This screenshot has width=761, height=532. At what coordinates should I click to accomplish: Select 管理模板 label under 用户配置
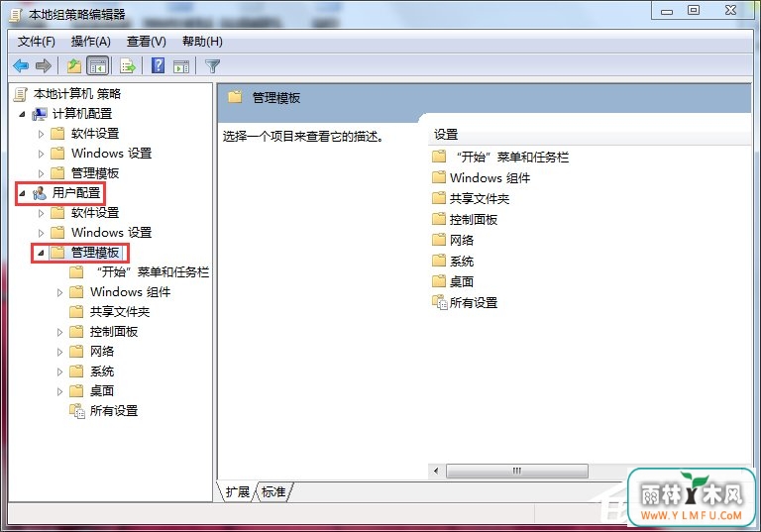(95, 253)
